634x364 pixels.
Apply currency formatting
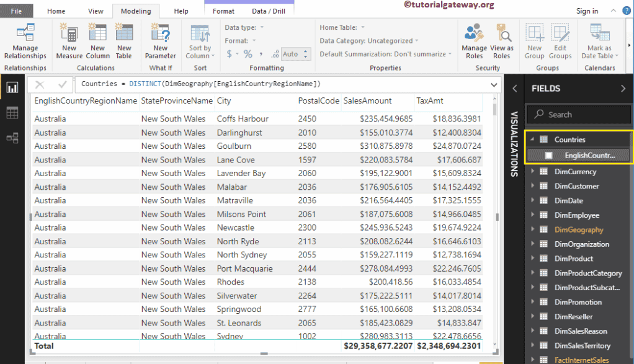click(x=229, y=54)
